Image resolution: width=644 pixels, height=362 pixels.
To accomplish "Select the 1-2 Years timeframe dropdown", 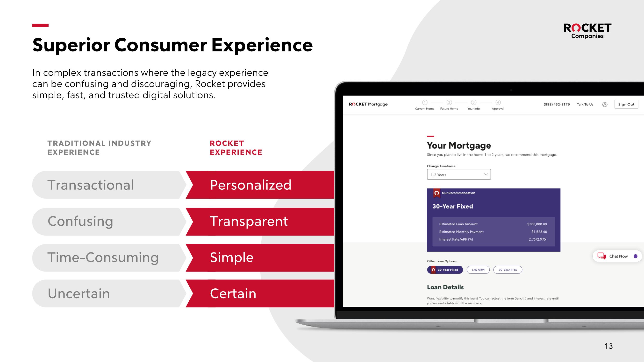I will click(458, 174).
